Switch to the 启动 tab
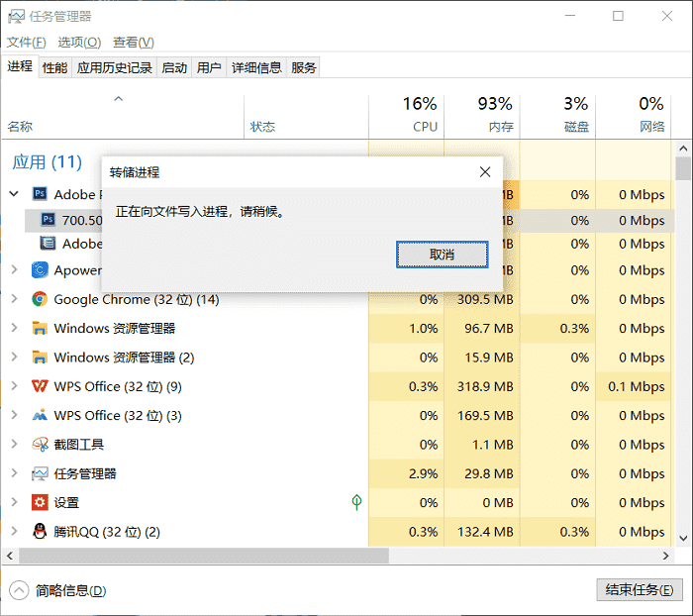 (174, 67)
